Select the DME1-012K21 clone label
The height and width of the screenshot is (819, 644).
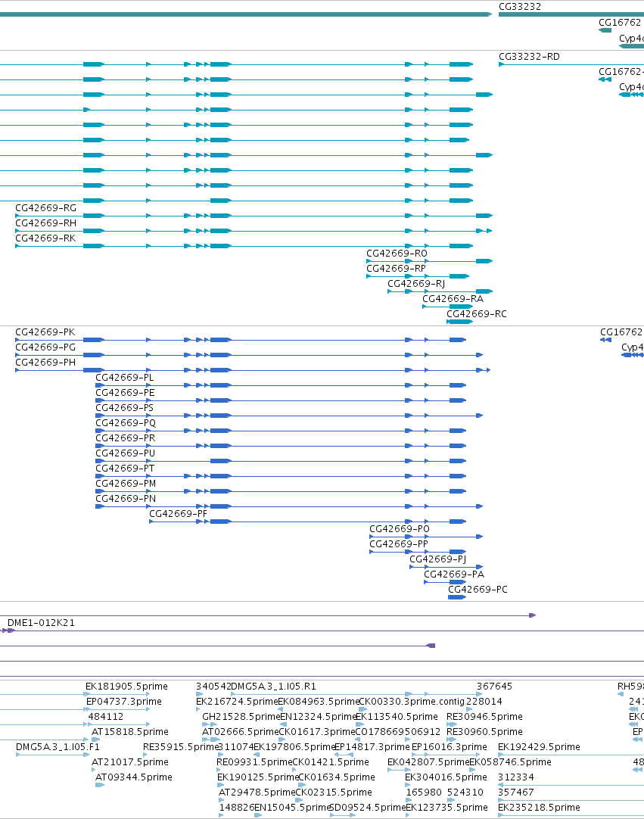tap(41, 623)
